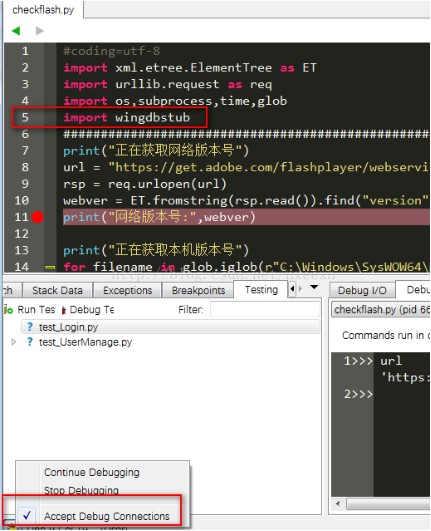This screenshot has width=431, height=531.
Task: Click the 'import os,subprocess,time,glob' line
Action: coord(175,101)
